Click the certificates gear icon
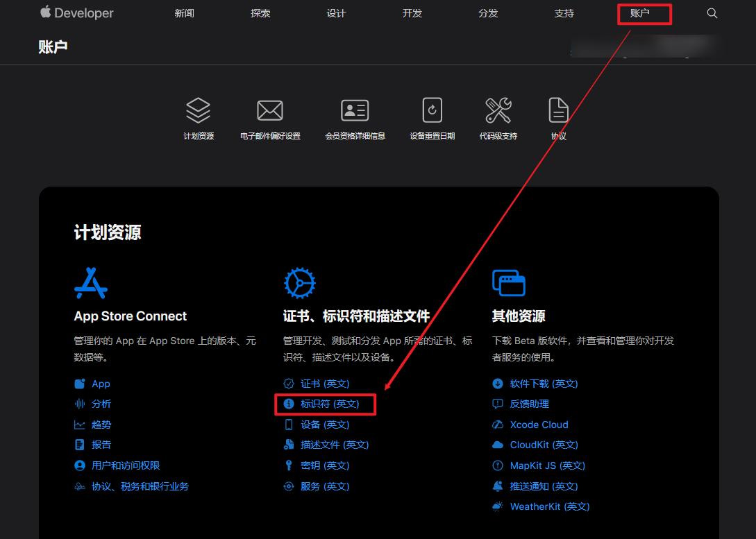 (299, 283)
